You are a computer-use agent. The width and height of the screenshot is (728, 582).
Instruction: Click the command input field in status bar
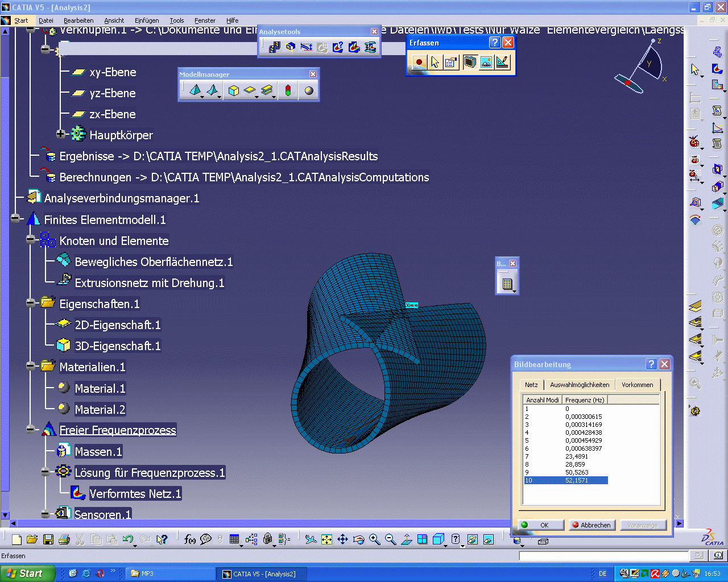pyautogui.click(x=603, y=556)
